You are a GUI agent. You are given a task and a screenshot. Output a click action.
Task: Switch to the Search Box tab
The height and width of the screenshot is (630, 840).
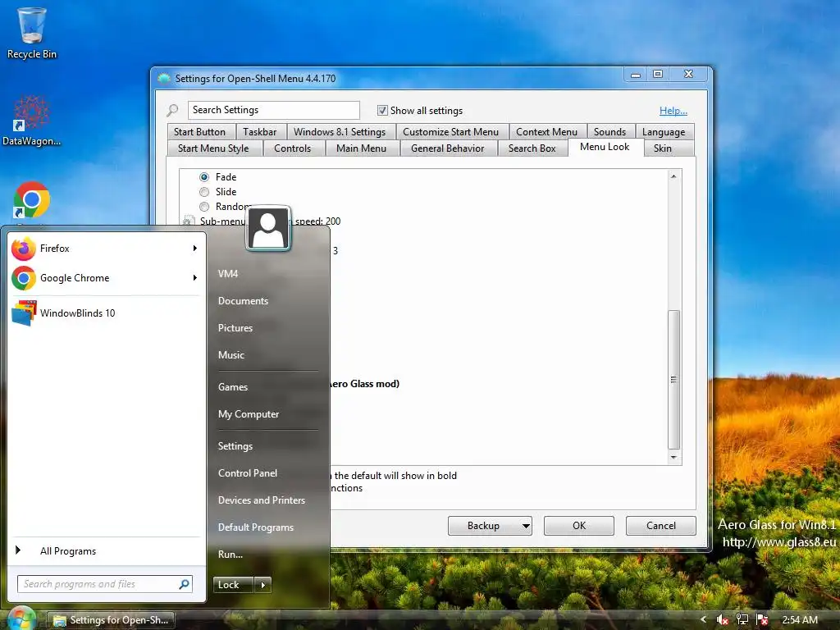pos(532,148)
